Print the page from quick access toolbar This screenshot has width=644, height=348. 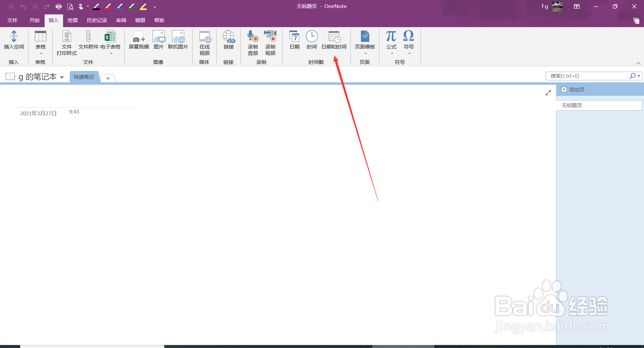pos(59,6)
